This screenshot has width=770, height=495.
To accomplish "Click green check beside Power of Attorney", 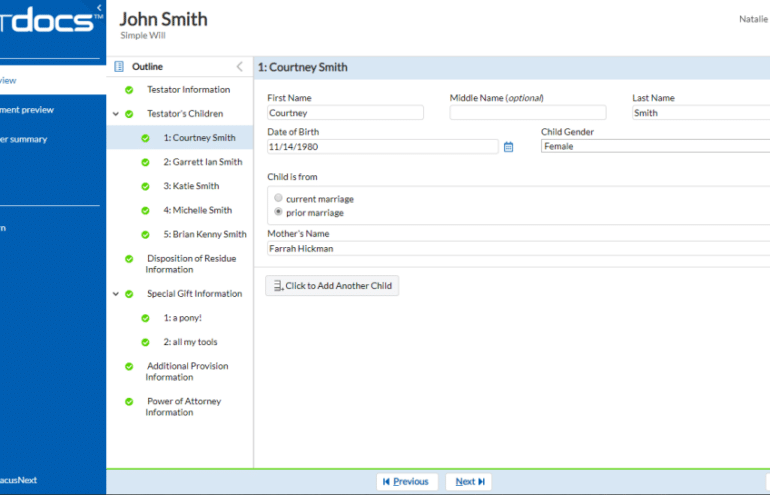I will (x=129, y=402).
